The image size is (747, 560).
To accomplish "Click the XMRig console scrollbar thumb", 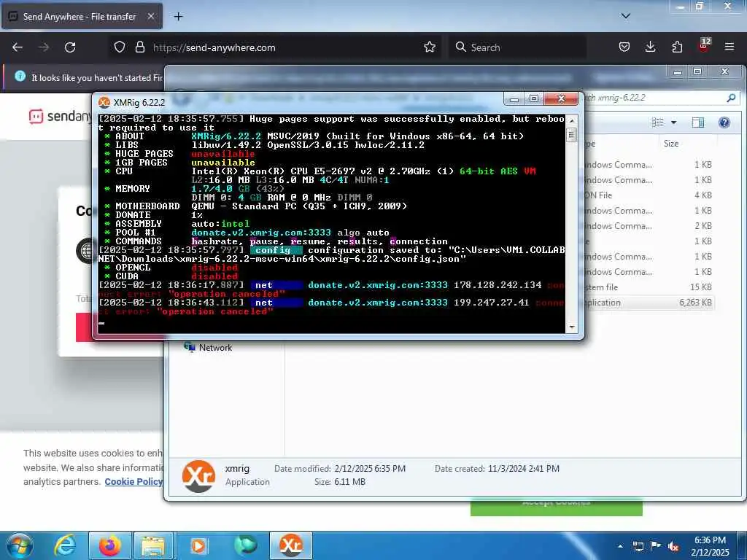I will pos(571,135).
